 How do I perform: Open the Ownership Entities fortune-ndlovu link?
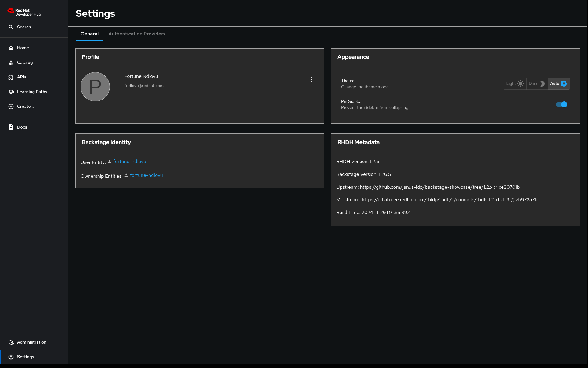click(146, 175)
